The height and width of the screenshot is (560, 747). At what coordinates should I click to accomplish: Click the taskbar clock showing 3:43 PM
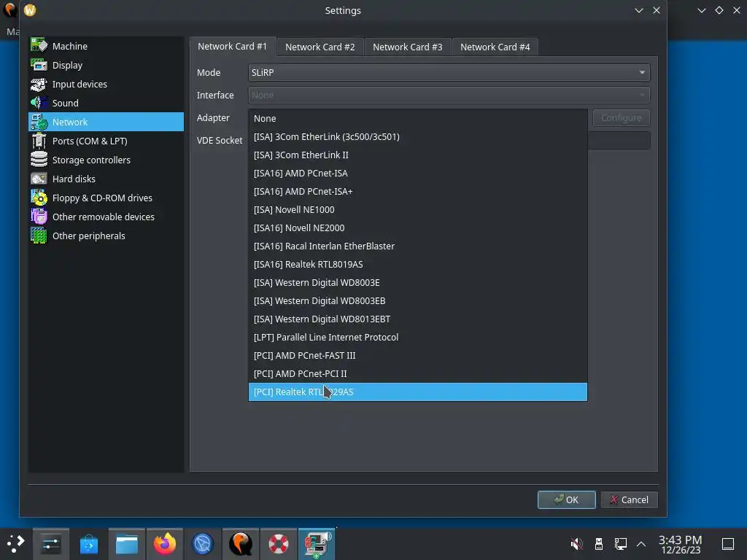[x=681, y=544]
